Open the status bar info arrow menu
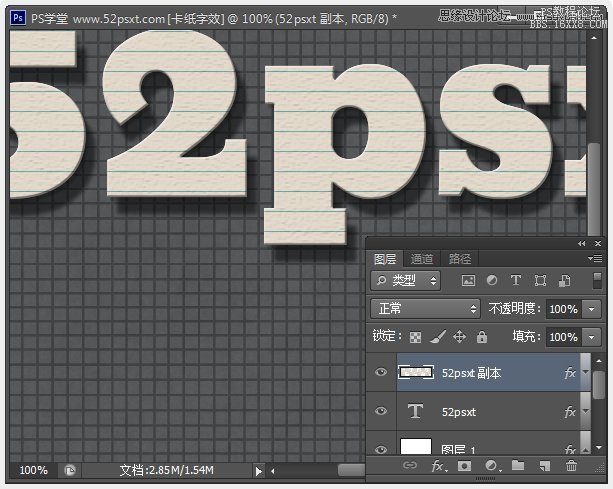This screenshot has width=613, height=489. 258,471
